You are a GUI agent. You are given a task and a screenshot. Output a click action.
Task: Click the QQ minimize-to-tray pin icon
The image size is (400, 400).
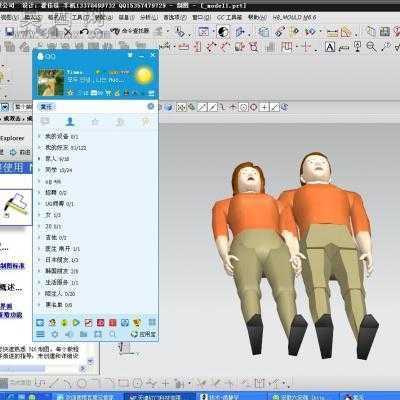pos(130,55)
